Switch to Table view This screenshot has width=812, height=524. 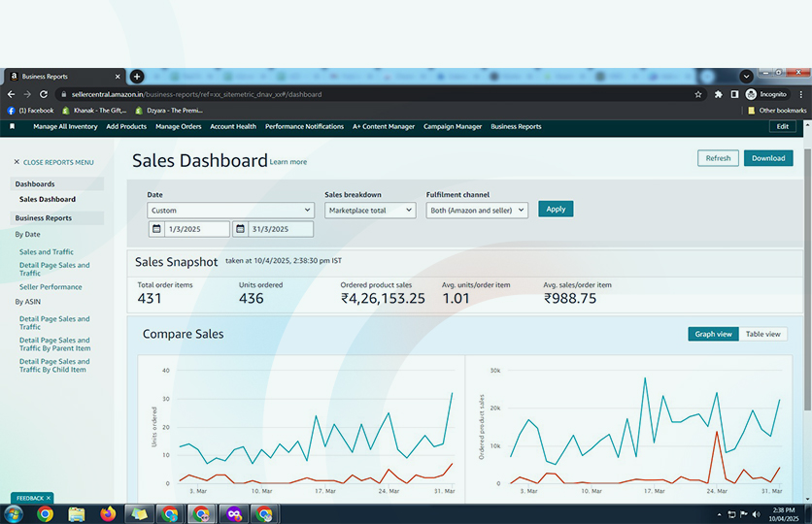coord(762,334)
